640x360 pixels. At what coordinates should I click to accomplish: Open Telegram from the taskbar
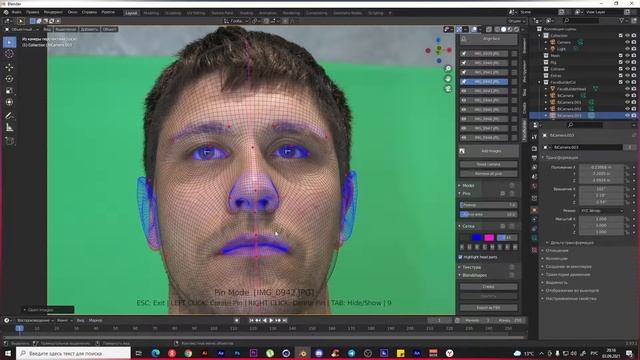[351, 353]
